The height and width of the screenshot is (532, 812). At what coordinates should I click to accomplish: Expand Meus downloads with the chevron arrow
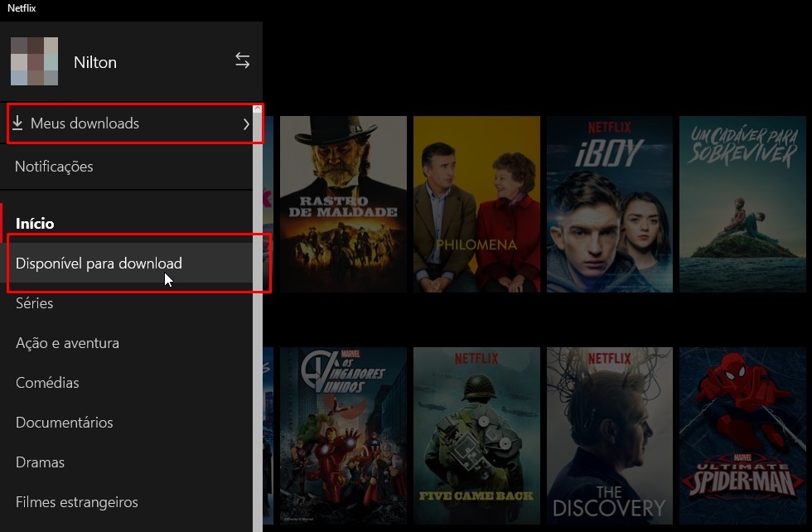tap(246, 123)
